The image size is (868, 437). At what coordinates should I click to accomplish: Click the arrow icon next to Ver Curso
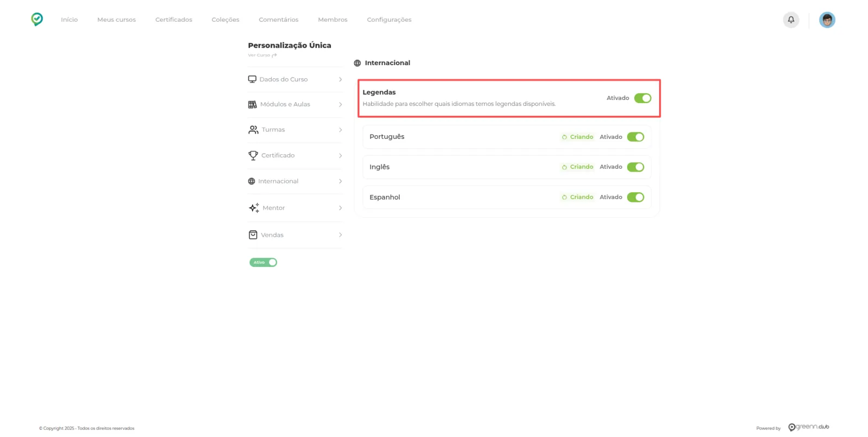tap(275, 55)
